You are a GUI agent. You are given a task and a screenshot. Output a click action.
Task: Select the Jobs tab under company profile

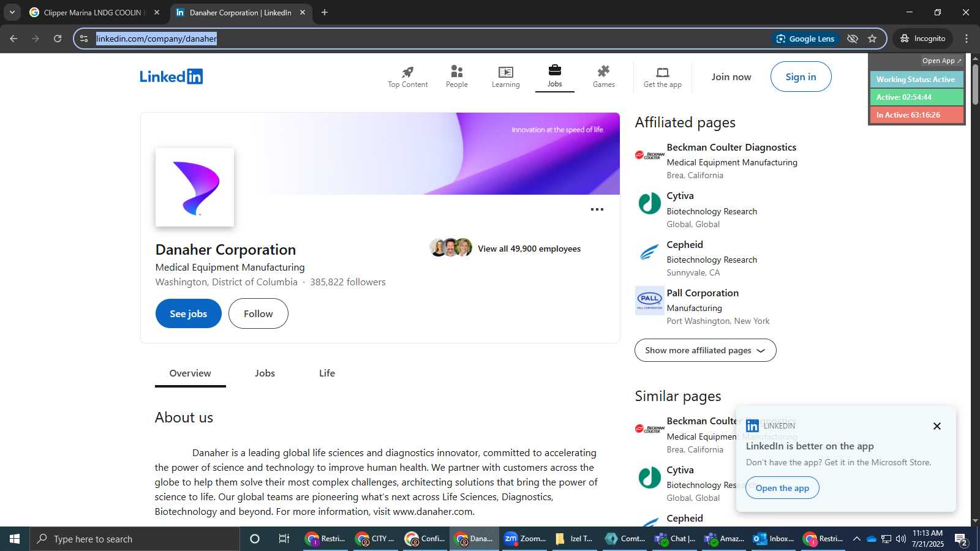[265, 373]
